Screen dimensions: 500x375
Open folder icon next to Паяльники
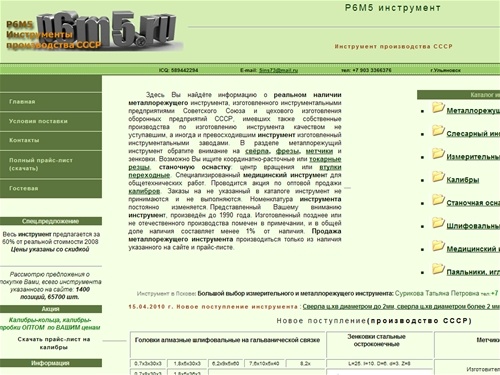click(x=438, y=269)
